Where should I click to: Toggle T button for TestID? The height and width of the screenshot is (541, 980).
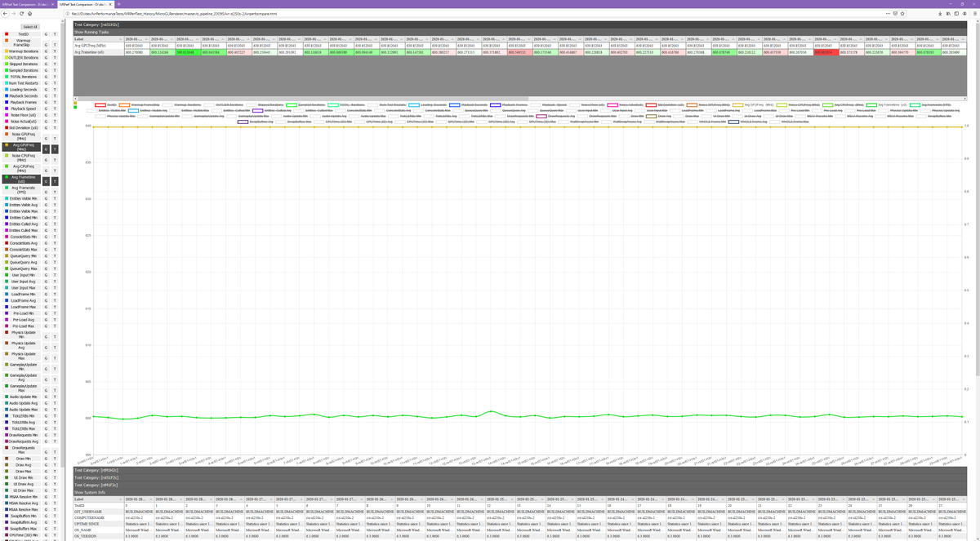point(55,34)
